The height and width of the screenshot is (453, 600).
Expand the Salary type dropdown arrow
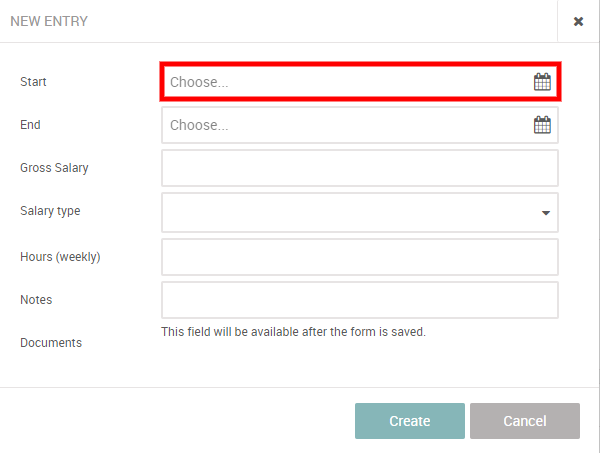pos(546,212)
